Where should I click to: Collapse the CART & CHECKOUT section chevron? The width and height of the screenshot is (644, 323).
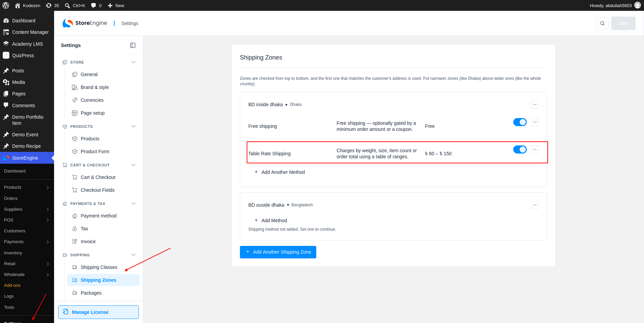133,165
